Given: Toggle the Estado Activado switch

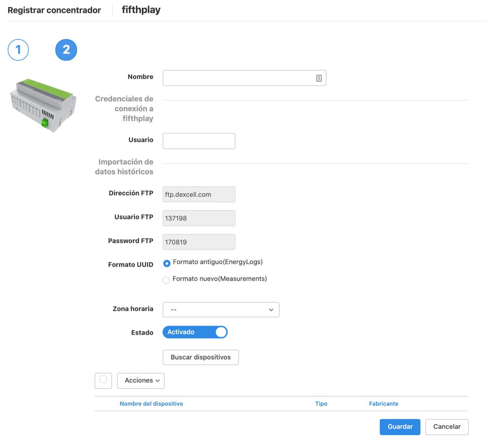Looking at the screenshot, I should (x=195, y=332).
